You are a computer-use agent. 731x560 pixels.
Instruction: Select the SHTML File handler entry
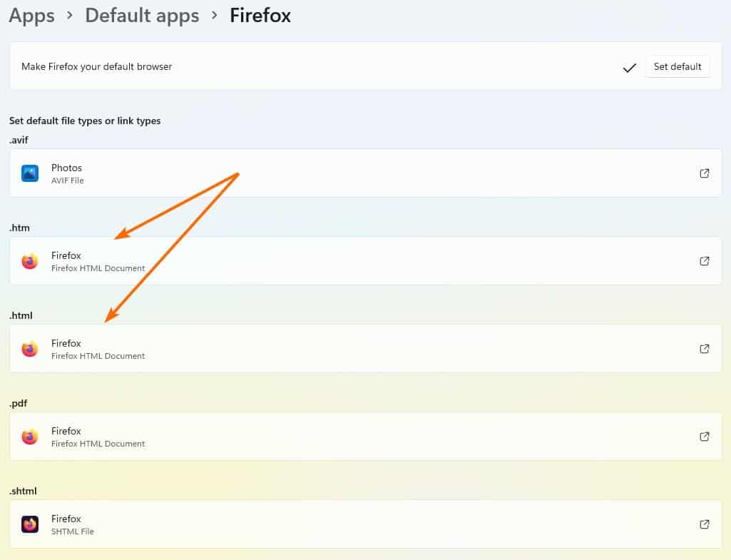click(x=285, y=524)
